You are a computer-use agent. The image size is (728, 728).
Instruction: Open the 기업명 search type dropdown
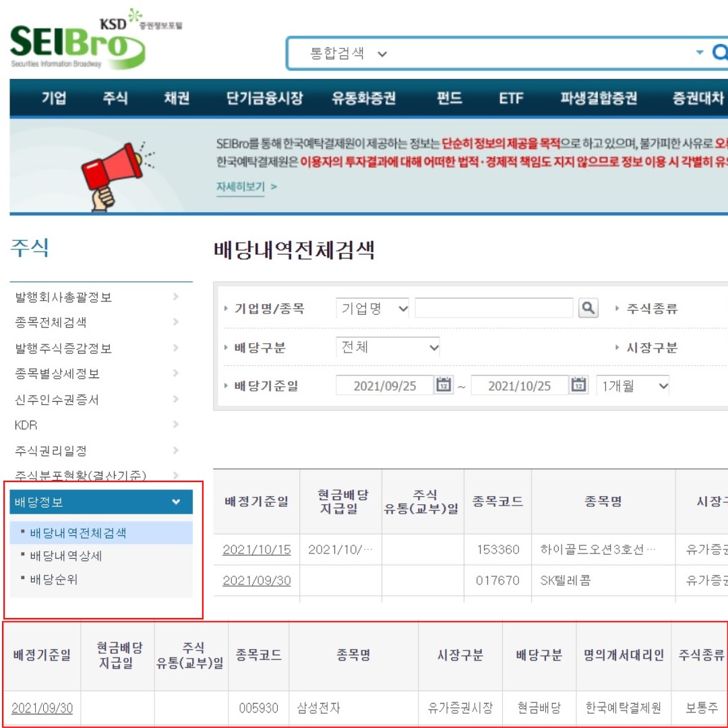372,308
